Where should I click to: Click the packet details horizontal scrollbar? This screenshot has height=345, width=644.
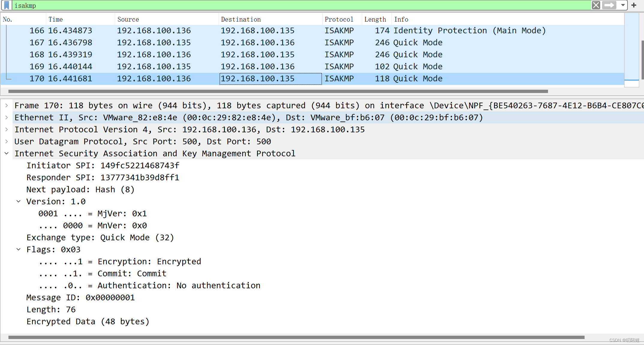[297, 337]
